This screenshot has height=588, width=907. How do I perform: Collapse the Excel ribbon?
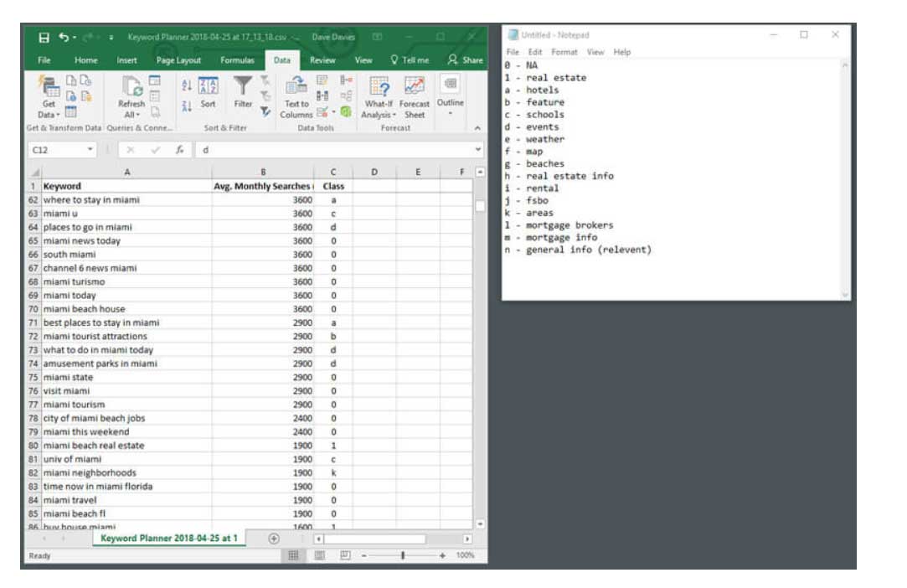point(477,128)
